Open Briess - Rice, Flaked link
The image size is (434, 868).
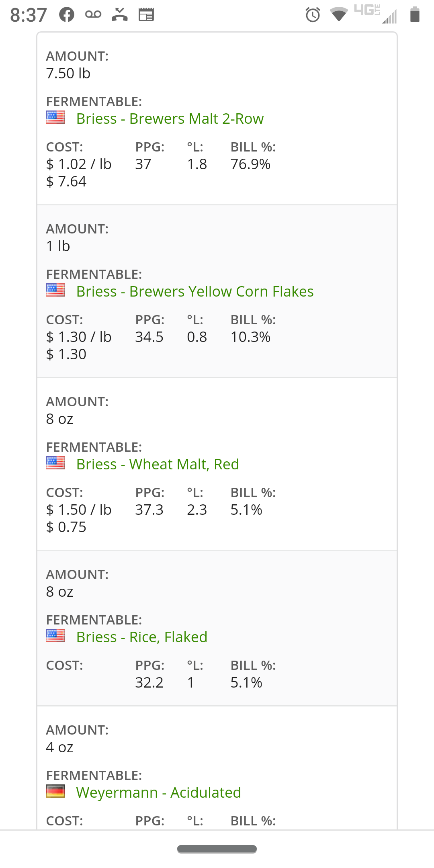[x=142, y=637]
